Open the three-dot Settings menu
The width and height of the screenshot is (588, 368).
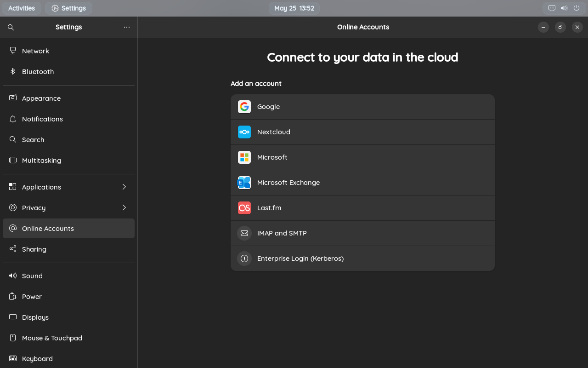pos(127,27)
